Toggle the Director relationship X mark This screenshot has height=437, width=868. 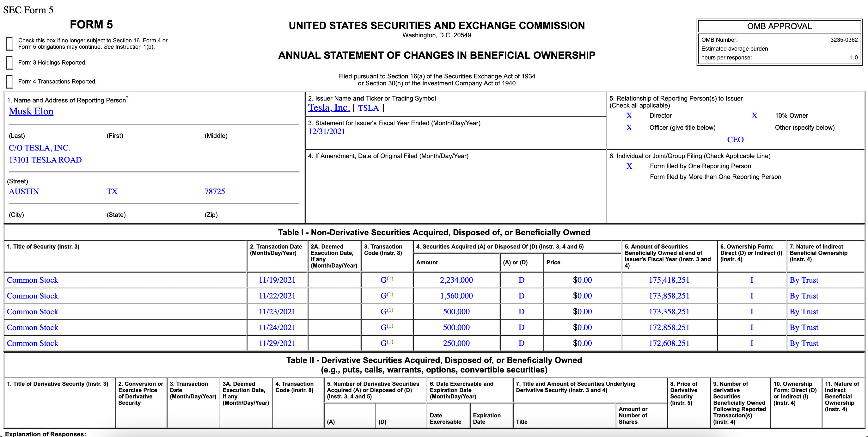tap(629, 116)
